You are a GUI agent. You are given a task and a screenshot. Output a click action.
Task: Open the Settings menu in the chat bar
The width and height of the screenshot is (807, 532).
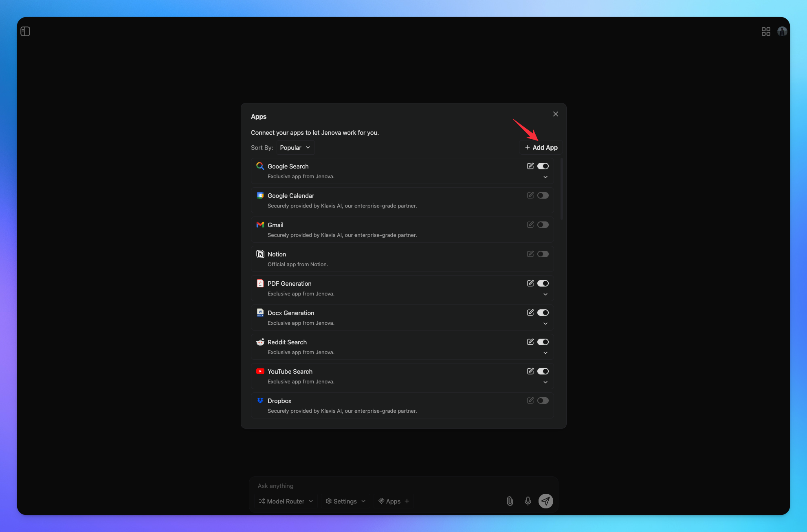click(x=345, y=501)
